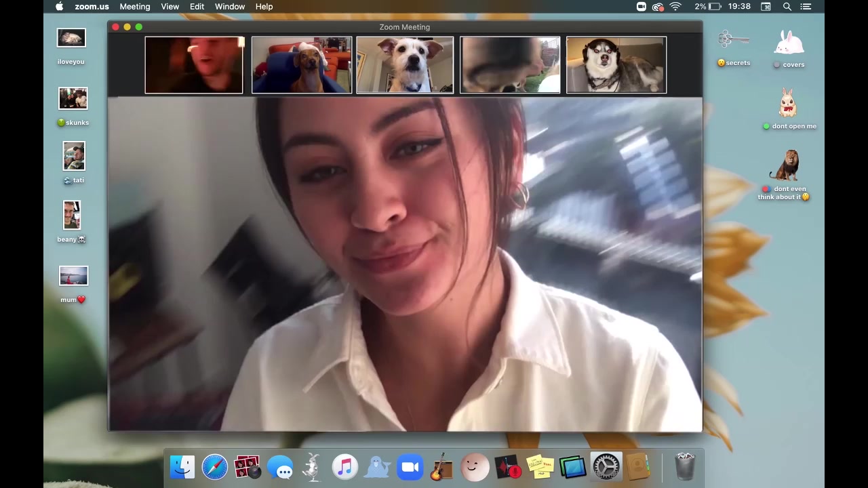Click the pink smiley face dock icon
This screenshot has width=868, height=488.
pyautogui.click(x=475, y=467)
